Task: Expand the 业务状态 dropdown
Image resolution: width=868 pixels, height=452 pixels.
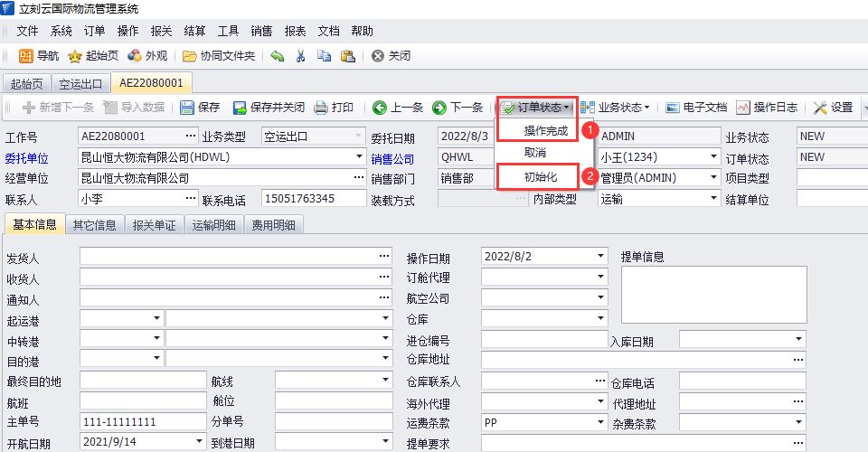Action: [616, 108]
